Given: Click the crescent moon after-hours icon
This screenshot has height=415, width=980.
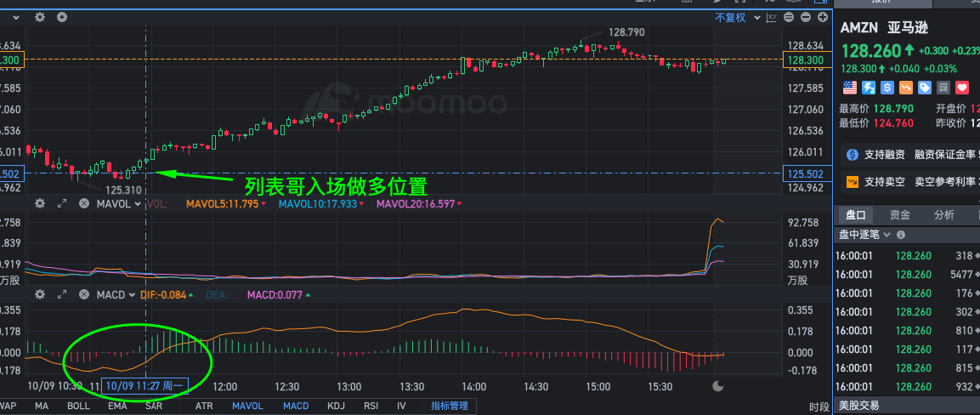Looking at the screenshot, I should point(718,385).
